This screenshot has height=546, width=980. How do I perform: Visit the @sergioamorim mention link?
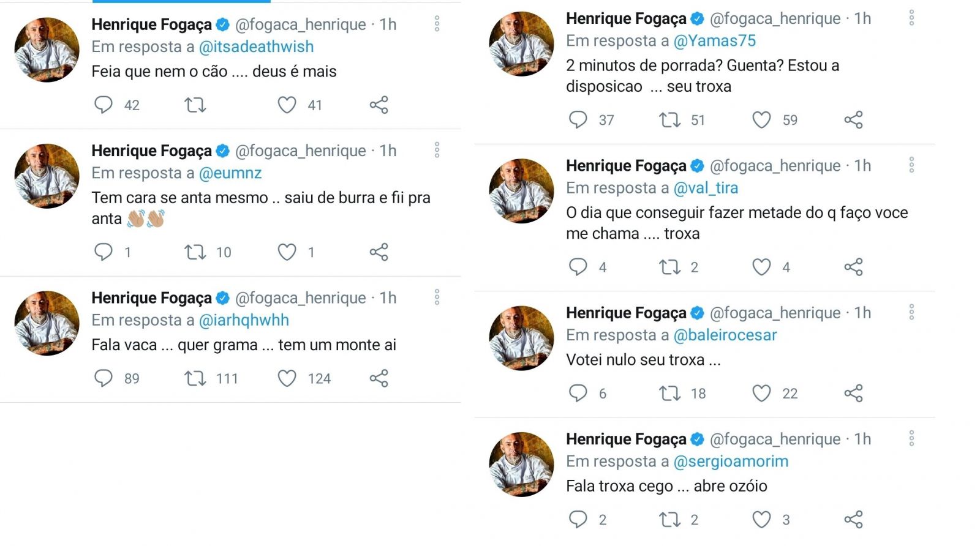pyautogui.click(x=731, y=462)
